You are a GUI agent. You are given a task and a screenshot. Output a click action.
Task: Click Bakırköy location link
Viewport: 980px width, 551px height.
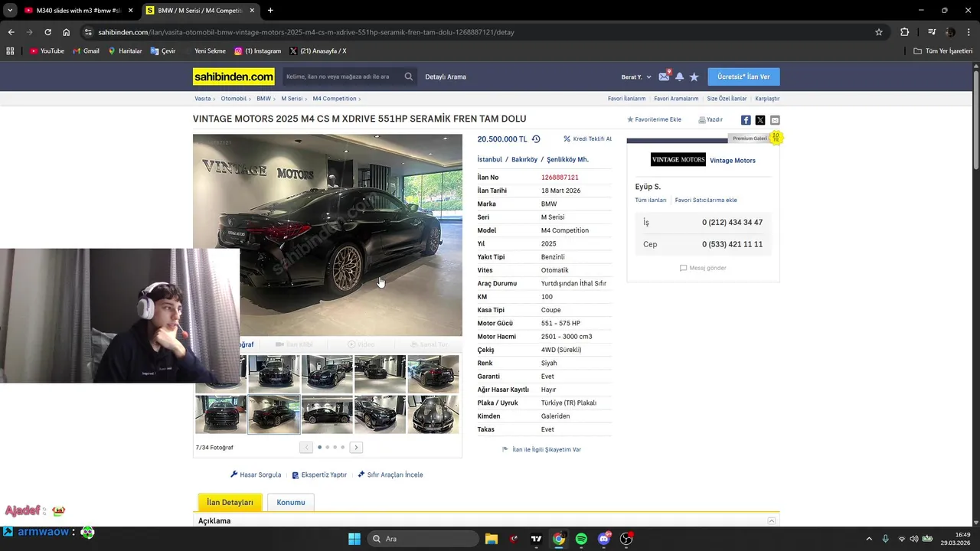tap(524, 159)
